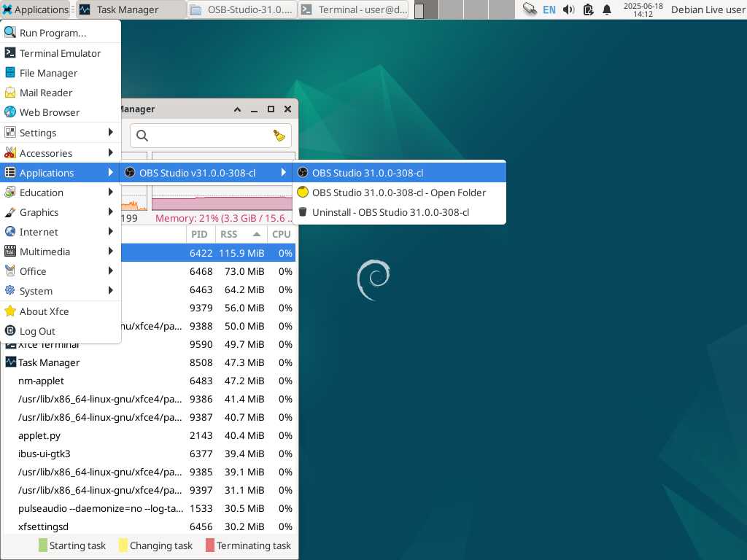747x560 pixels.
Task: Expand the Internet submenu arrow
Action: point(111,231)
